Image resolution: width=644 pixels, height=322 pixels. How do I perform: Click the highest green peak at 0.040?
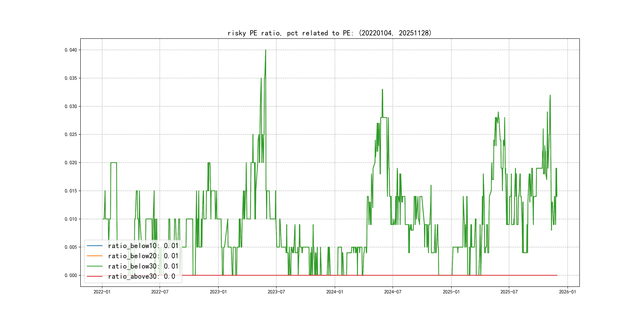click(266, 50)
